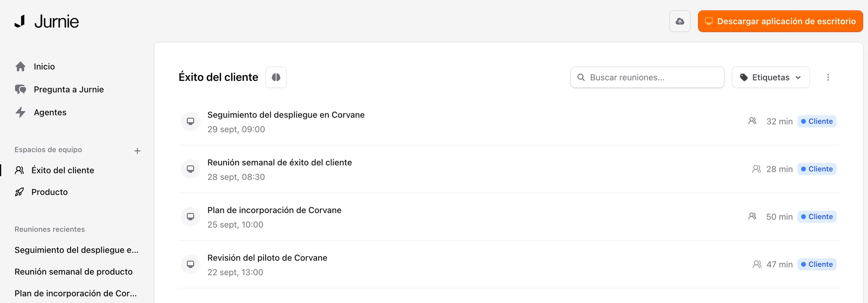868x303 pixels.
Task: Click the house icon for Inicio
Action: tap(21, 67)
